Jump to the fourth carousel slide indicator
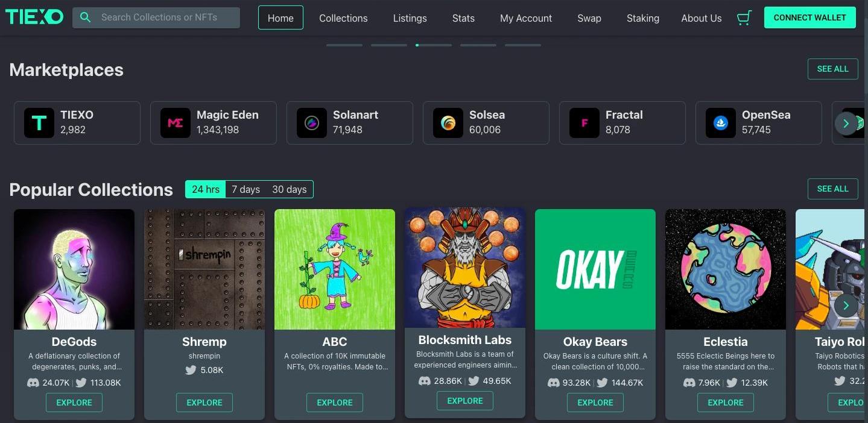868x423 pixels. click(x=478, y=45)
